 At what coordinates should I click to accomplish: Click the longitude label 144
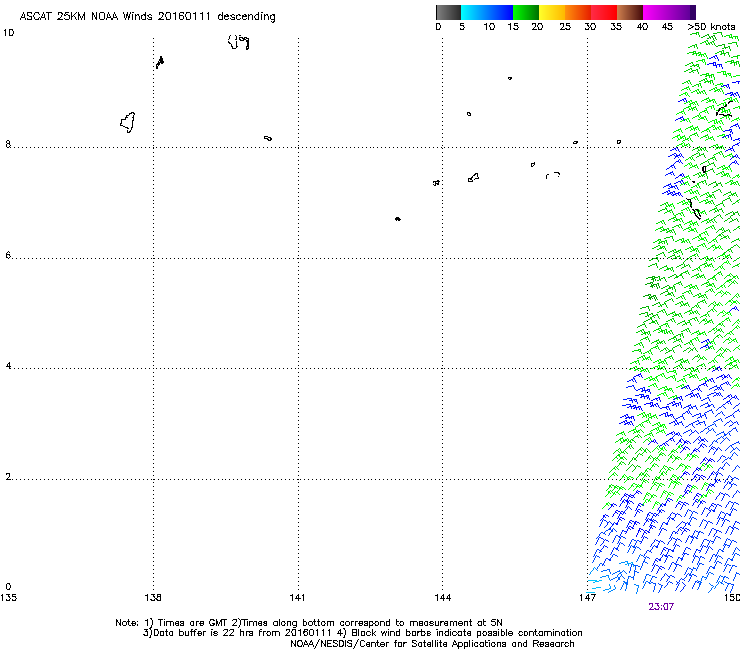click(443, 598)
